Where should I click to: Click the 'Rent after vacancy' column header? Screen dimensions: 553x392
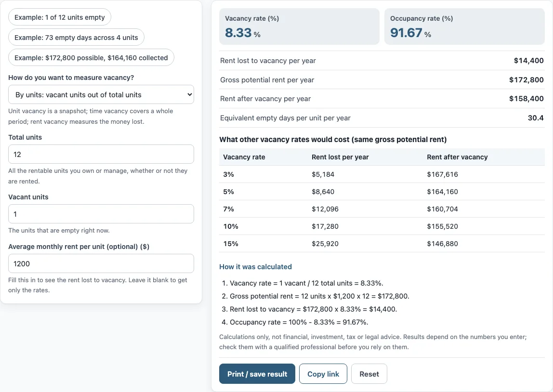[x=457, y=157]
